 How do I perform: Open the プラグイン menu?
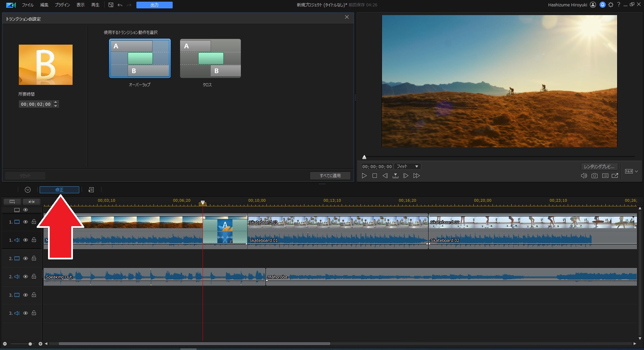[62, 5]
